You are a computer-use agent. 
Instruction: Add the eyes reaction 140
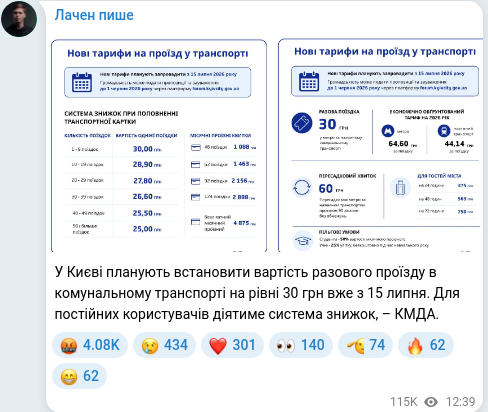[x=301, y=345]
